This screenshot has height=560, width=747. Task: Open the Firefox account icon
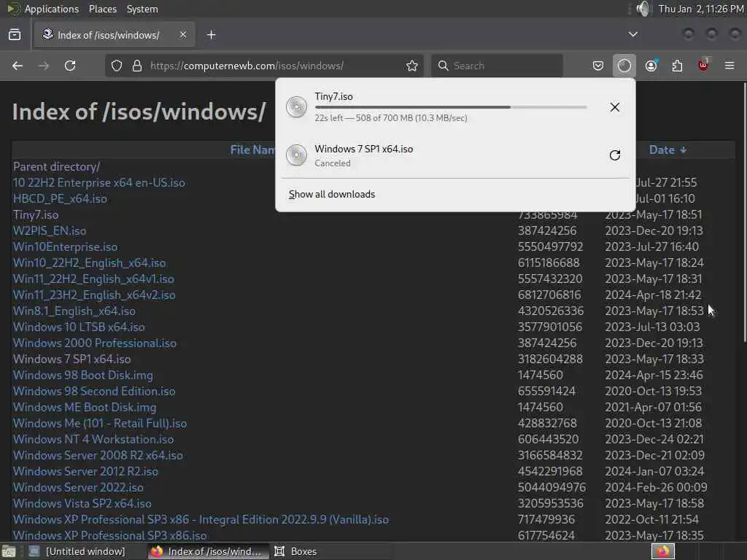[651, 66]
